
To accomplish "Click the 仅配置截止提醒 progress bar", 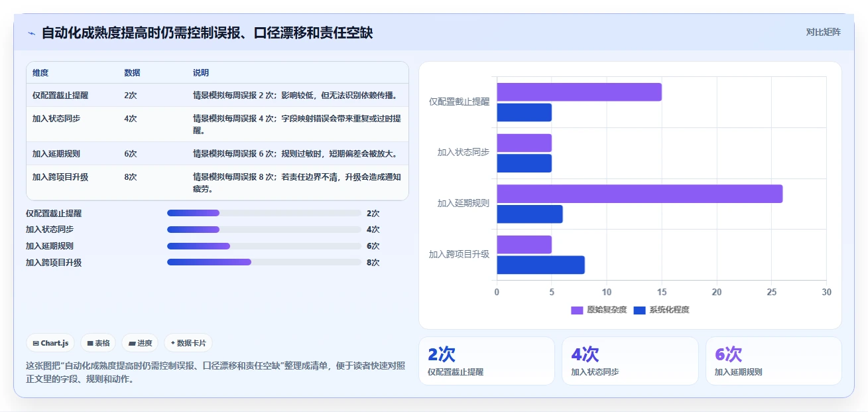I will click(264, 213).
